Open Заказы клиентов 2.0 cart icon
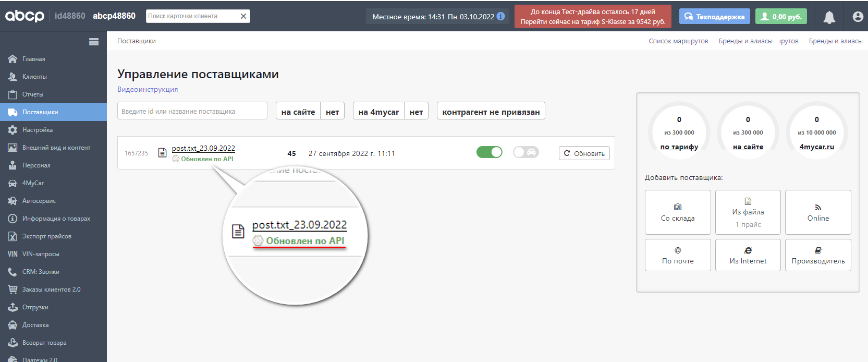The width and height of the screenshot is (868, 362). coord(13,289)
